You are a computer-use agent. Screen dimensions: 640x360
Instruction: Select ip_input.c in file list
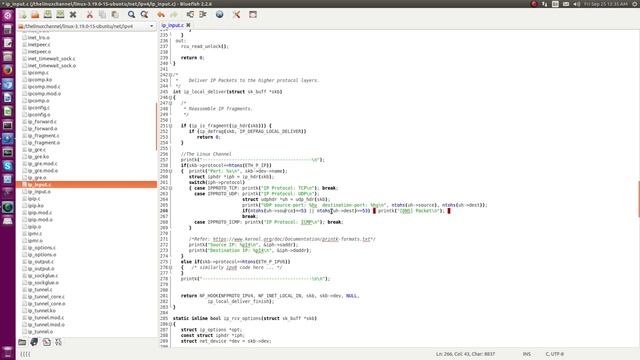point(87,184)
